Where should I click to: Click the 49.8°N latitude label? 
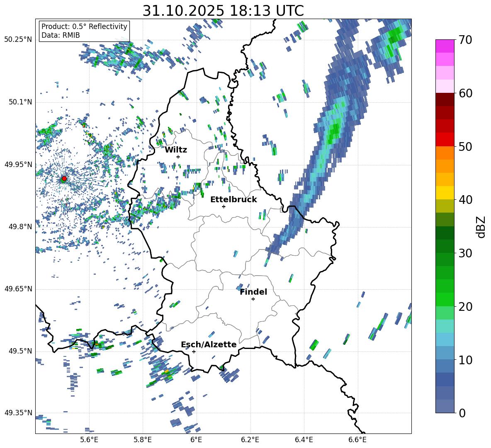(20, 227)
